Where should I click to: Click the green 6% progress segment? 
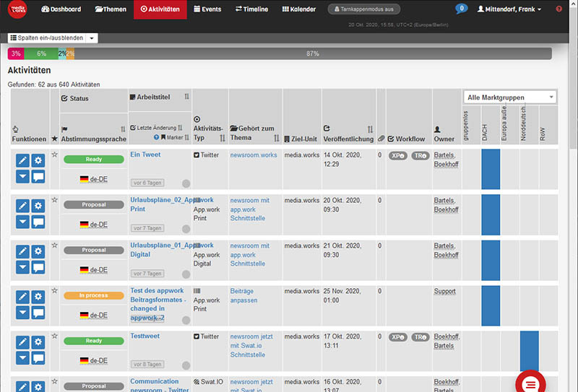tap(41, 54)
